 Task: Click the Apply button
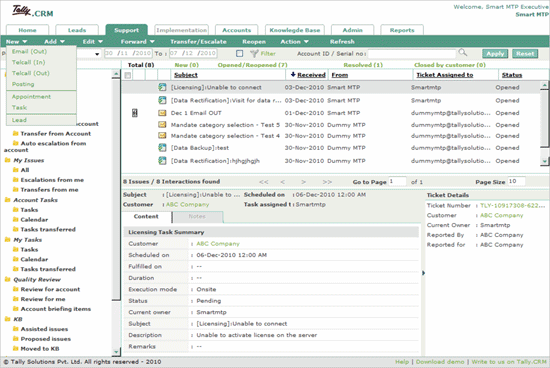(495, 54)
